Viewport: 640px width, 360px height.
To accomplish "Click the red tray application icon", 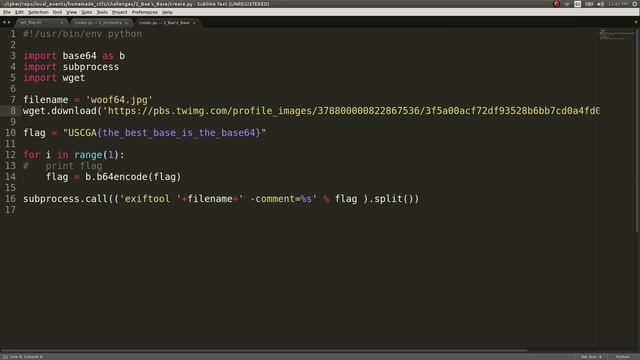I will pyautogui.click(x=556, y=4).
